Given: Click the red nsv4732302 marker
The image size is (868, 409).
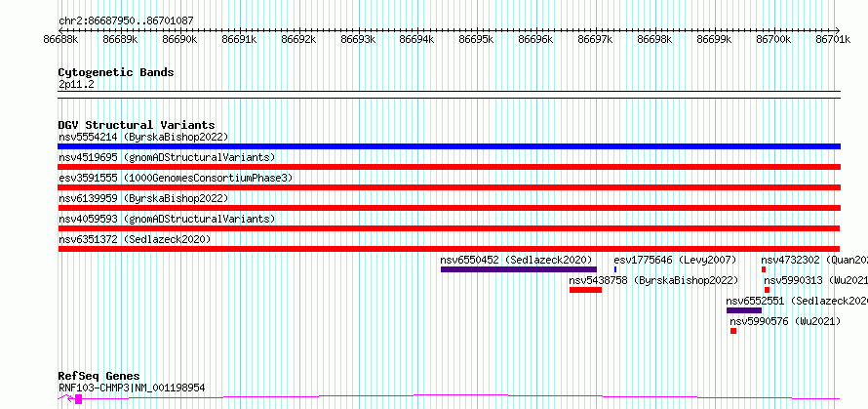Looking at the screenshot, I should pyautogui.click(x=764, y=269).
